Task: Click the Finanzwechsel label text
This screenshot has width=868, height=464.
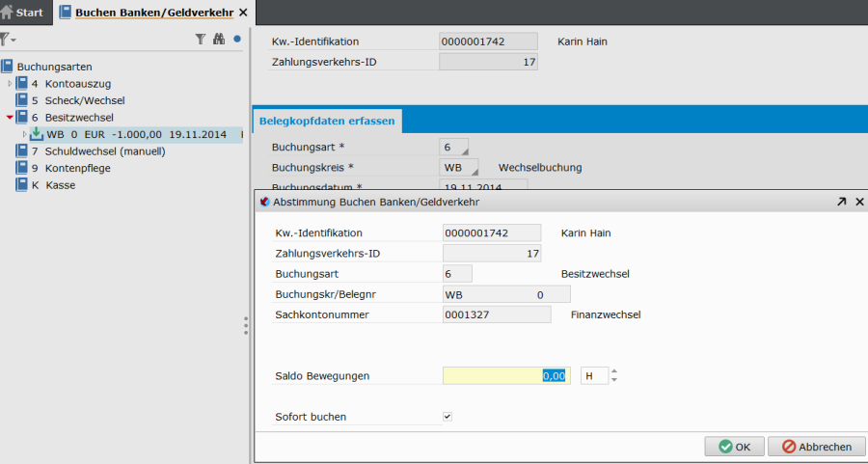Action: pyautogui.click(x=606, y=315)
